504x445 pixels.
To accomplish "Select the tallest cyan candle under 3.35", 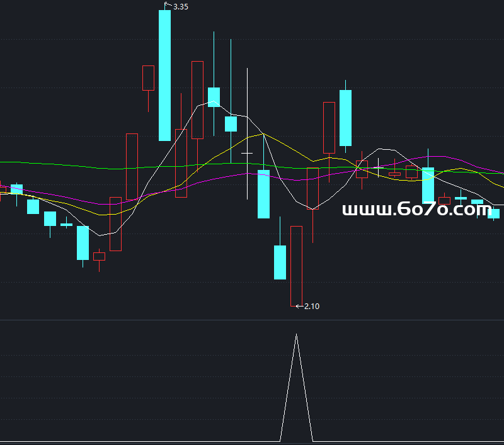I will pyautogui.click(x=164, y=76).
